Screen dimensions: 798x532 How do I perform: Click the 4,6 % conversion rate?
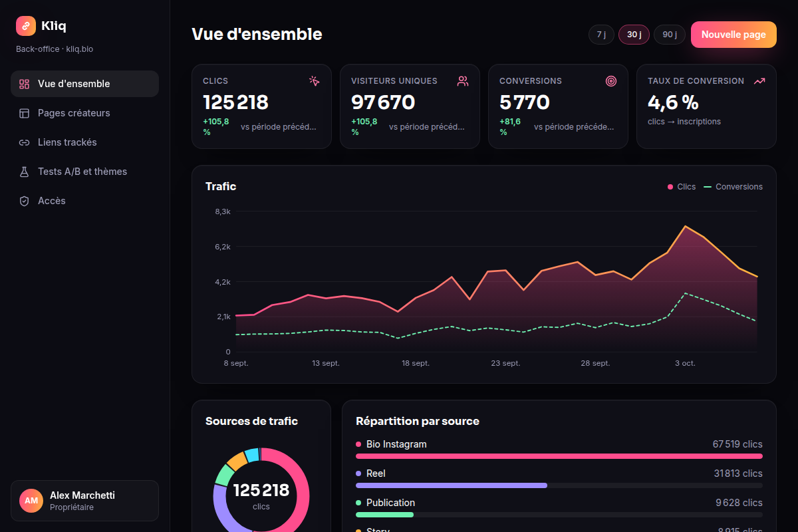point(673,102)
